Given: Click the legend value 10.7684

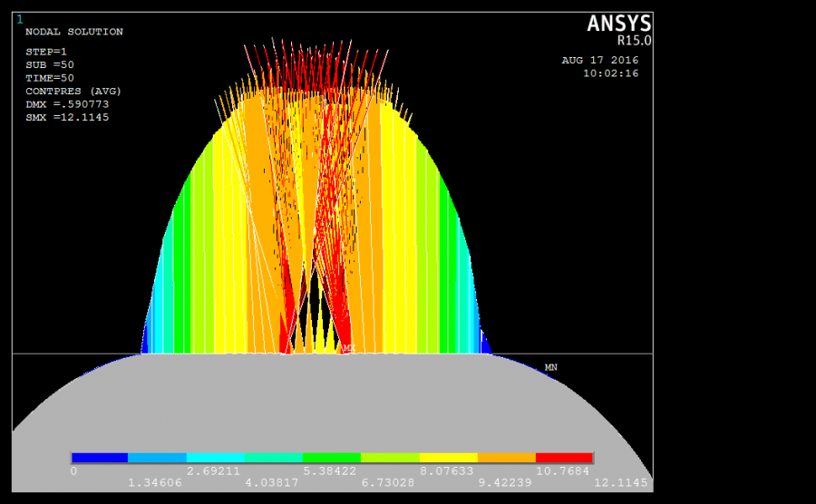Looking at the screenshot, I should (x=562, y=471).
